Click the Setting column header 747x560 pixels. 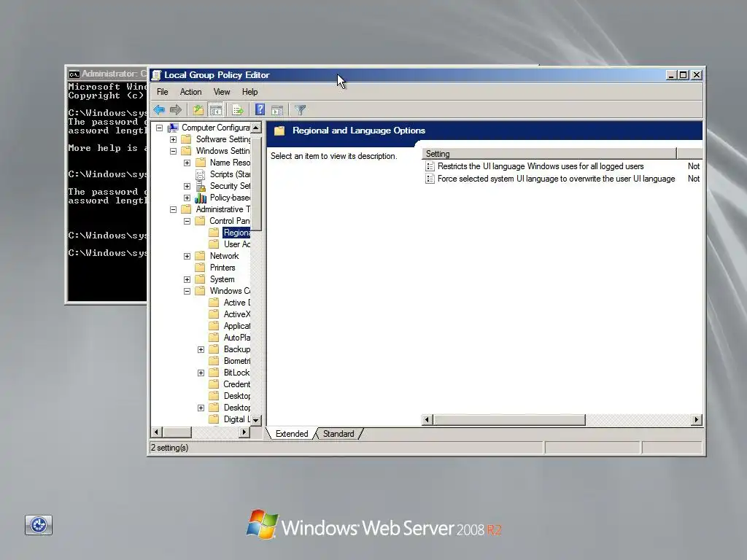549,153
